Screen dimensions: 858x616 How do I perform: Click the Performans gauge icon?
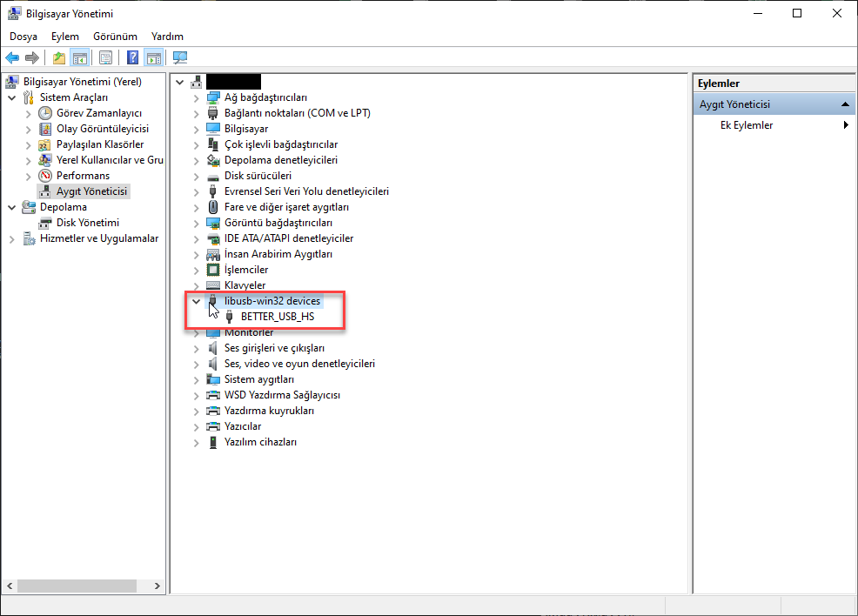(x=45, y=176)
